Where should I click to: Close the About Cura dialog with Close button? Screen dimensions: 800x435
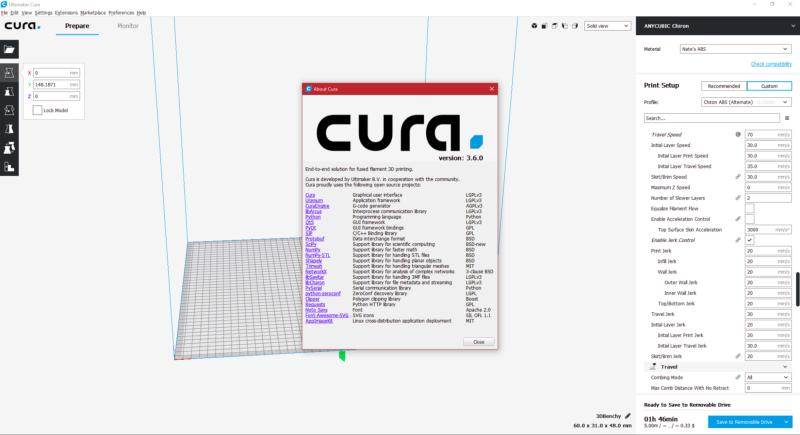pyautogui.click(x=478, y=342)
